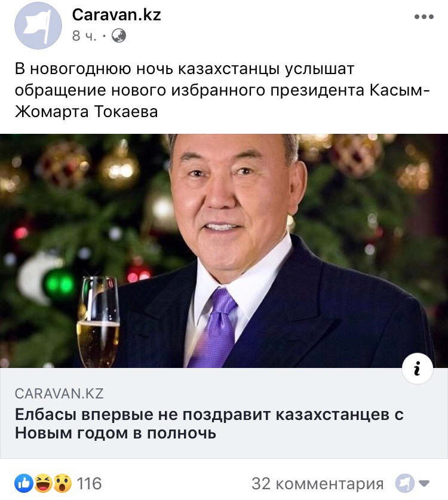This screenshot has width=448, height=500.
Task: Click the CARAVAN.KZ source domain label
Action: 59,394
